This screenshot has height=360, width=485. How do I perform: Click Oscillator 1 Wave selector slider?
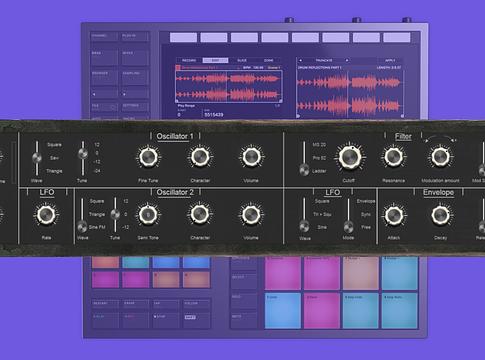tap(37, 158)
